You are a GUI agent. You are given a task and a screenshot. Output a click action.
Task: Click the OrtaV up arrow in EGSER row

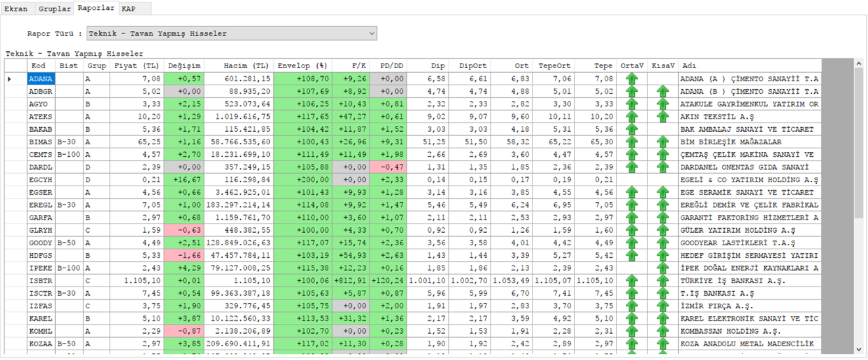click(x=632, y=192)
